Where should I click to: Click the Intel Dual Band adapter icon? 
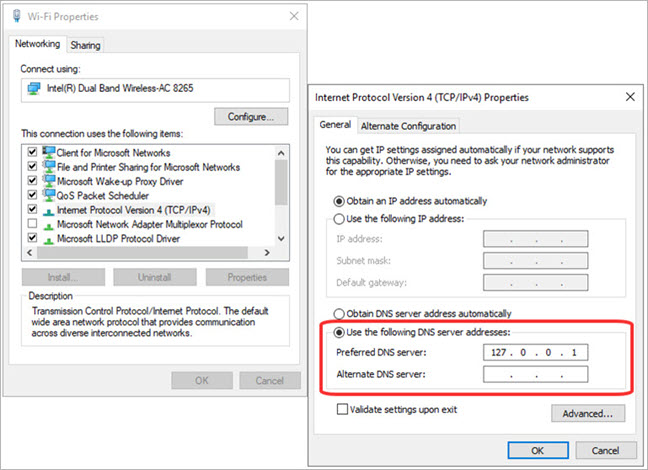pos(32,88)
